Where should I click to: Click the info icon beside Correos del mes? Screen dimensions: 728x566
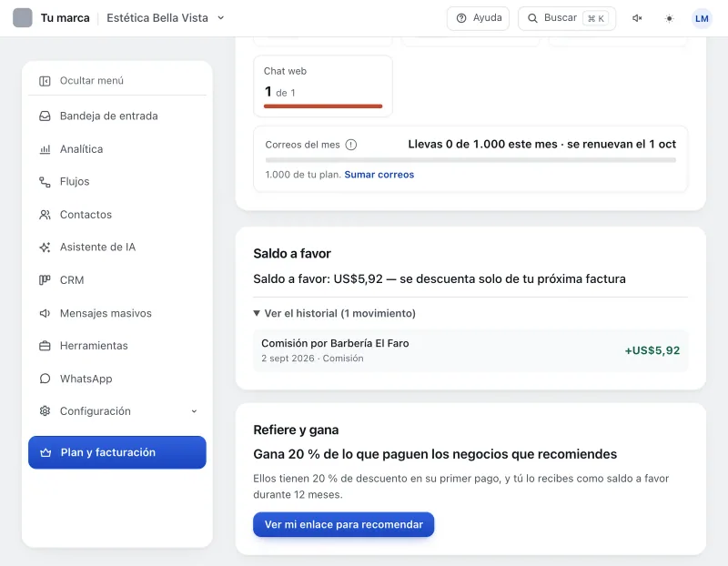[x=351, y=145]
